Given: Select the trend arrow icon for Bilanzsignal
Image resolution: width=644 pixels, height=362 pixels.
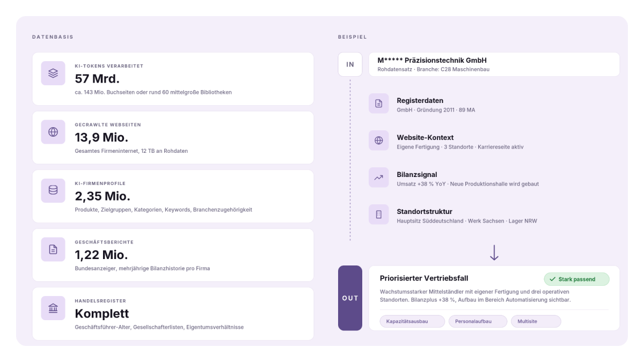Looking at the screenshot, I should tap(378, 178).
